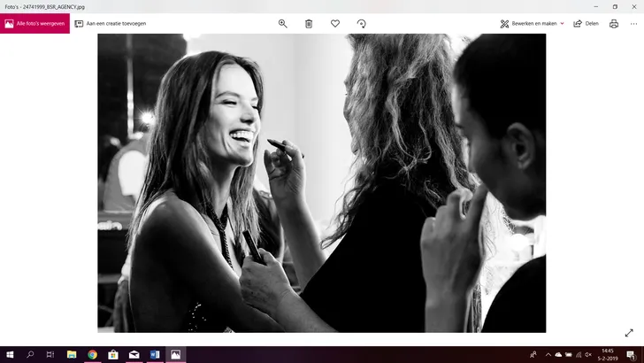Add photo to favorites with heart icon
This screenshot has width=644, height=363.
click(335, 24)
